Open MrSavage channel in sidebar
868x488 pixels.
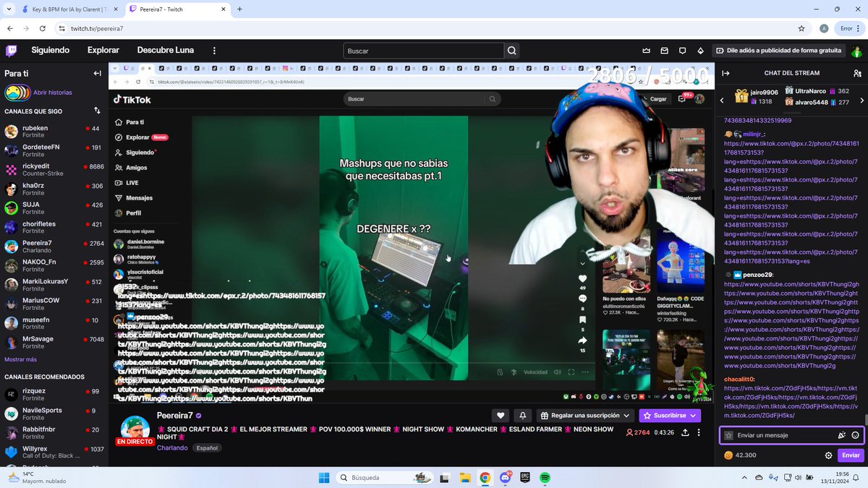pyautogui.click(x=54, y=342)
